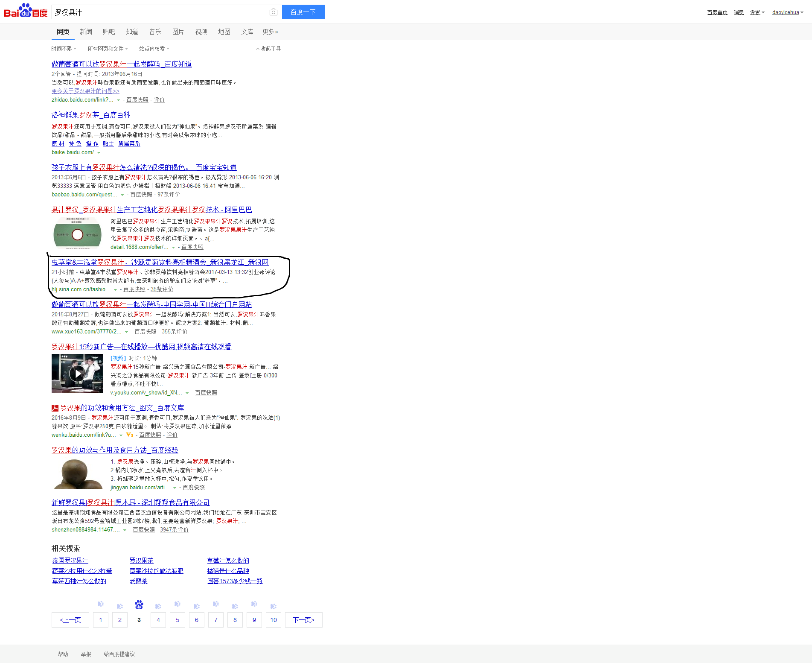Click the Baidu logo
812x663 pixels.
(26, 11)
